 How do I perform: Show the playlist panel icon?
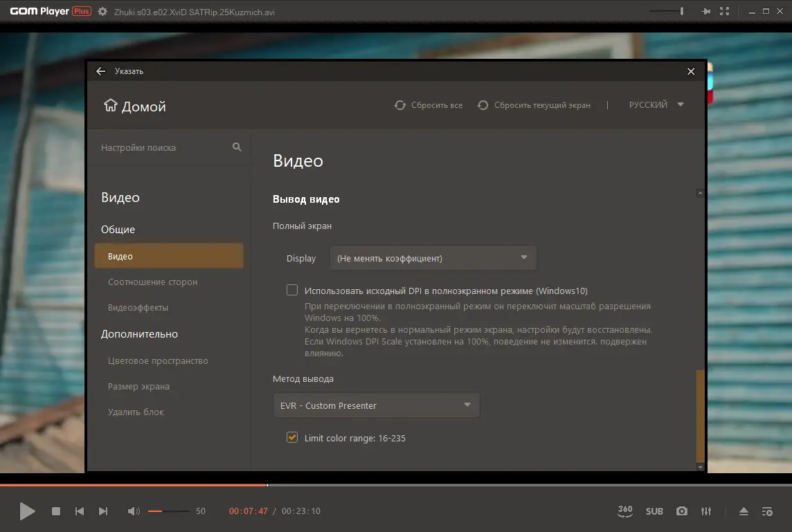[x=767, y=511]
